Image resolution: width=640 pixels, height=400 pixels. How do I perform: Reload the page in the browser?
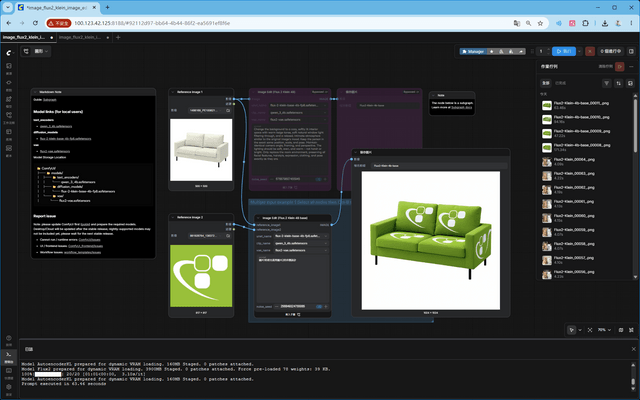click(35, 23)
